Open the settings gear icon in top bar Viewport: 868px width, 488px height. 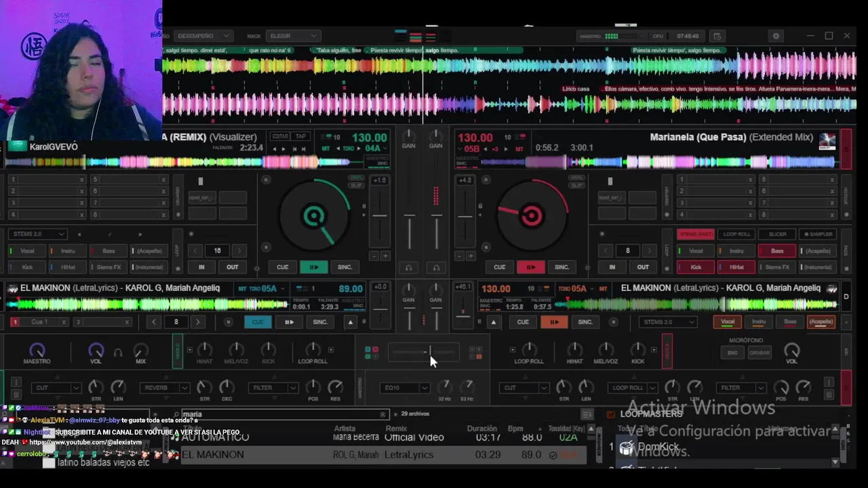tap(776, 36)
